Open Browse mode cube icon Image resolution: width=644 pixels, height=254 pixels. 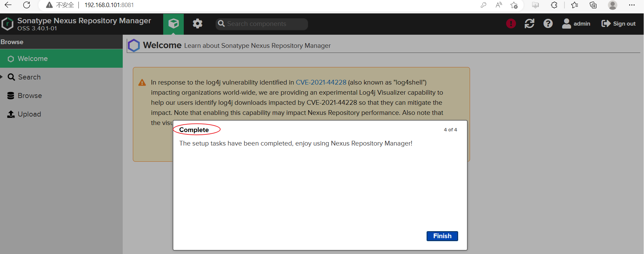coord(173,24)
